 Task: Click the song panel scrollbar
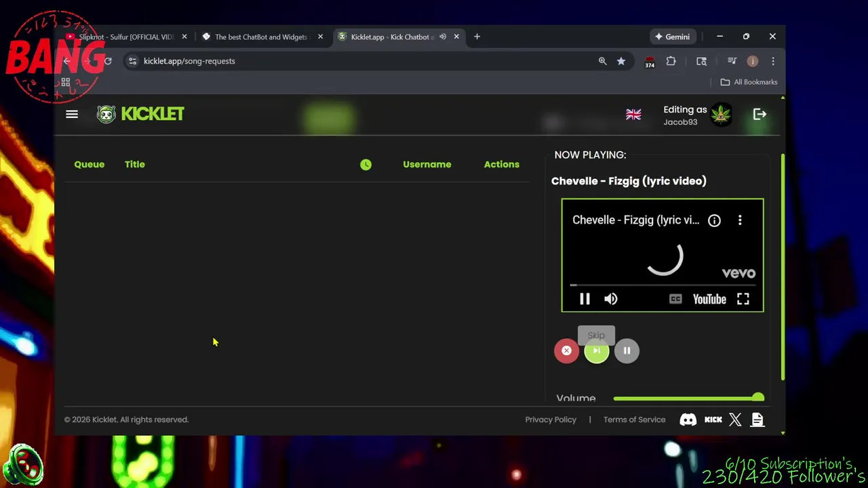(x=782, y=268)
